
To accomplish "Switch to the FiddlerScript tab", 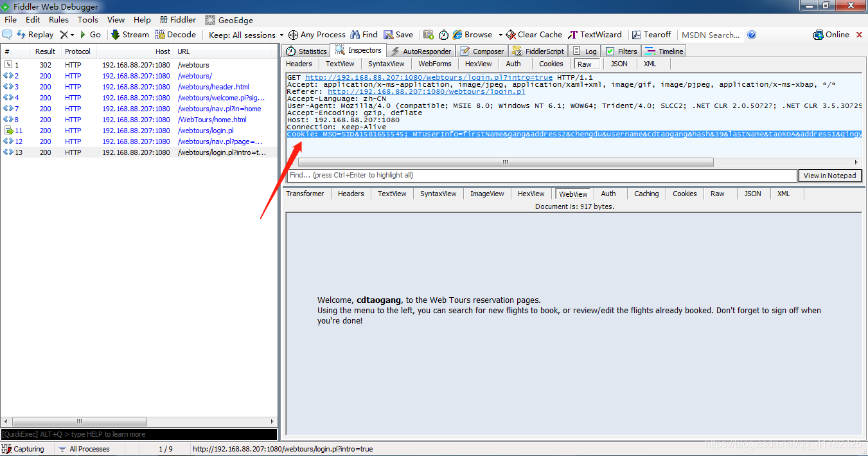I will pos(538,51).
